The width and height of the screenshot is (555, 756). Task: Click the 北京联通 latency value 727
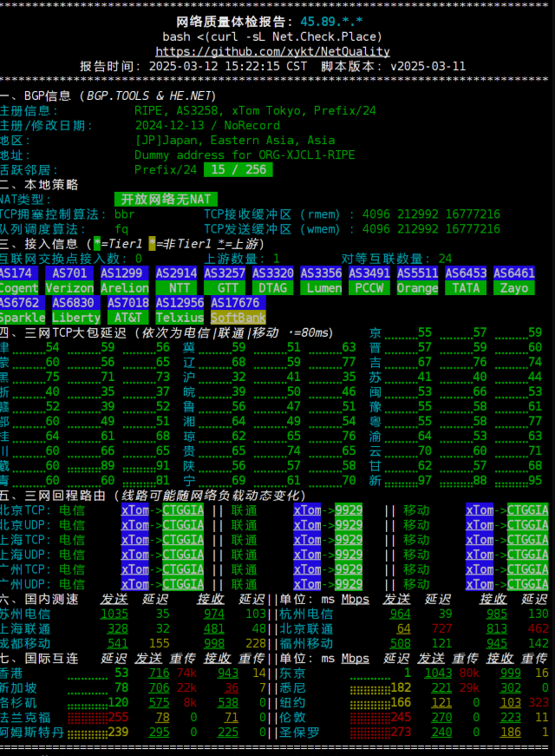pos(441,628)
